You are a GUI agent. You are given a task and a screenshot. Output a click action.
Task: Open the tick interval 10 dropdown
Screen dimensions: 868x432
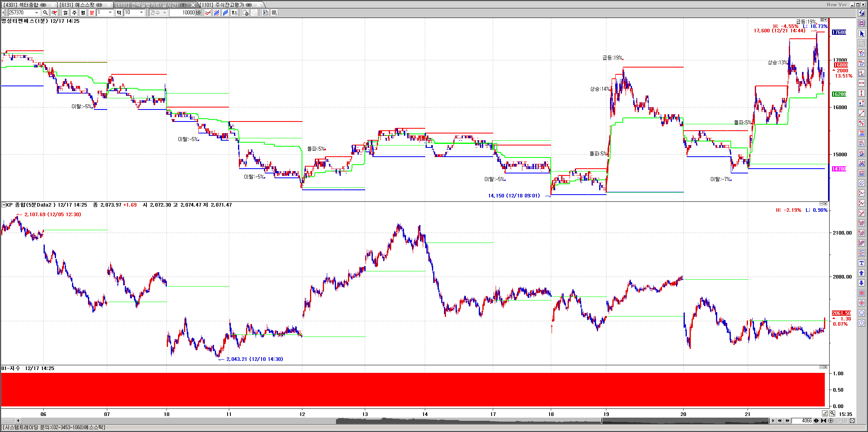pos(141,13)
